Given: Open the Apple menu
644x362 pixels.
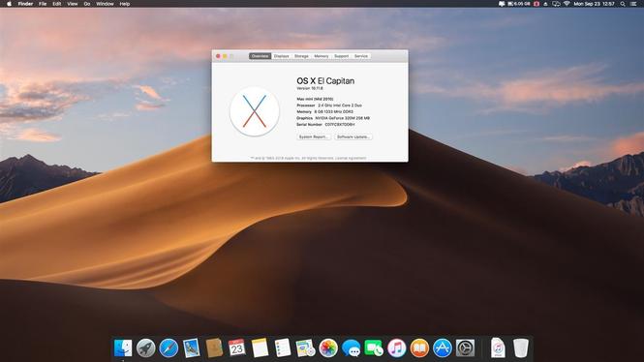Looking at the screenshot, I should click(9, 4).
